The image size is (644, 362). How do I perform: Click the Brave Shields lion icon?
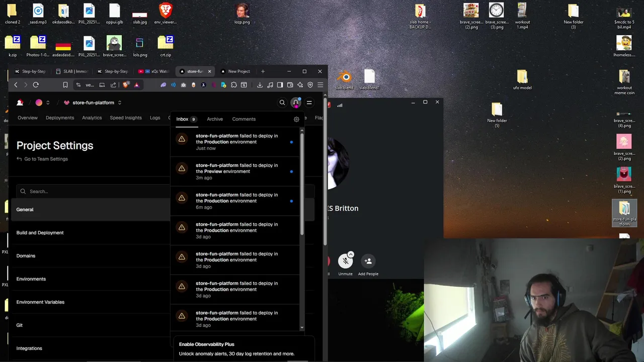[x=126, y=85]
